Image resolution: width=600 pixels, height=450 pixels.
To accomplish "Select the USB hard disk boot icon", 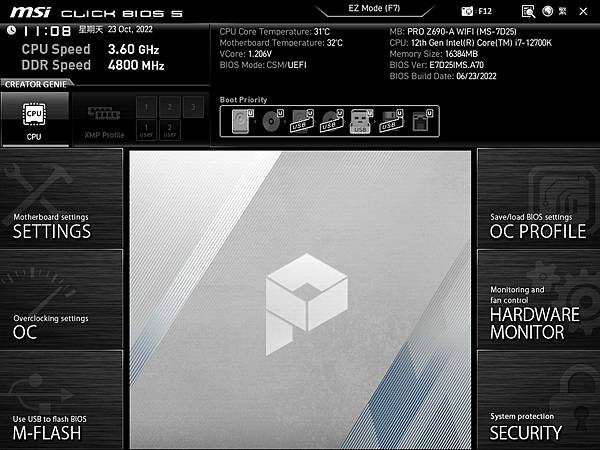I will (x=302, y=121).
